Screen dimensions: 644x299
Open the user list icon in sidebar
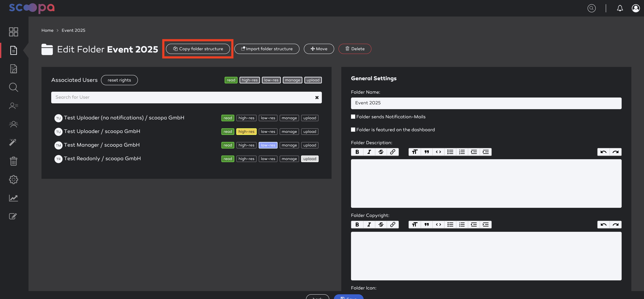point(13,106)
